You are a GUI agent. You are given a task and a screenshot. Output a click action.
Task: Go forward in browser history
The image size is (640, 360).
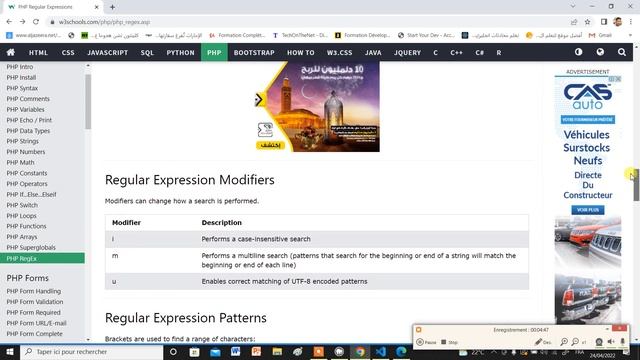pos(22,22)
